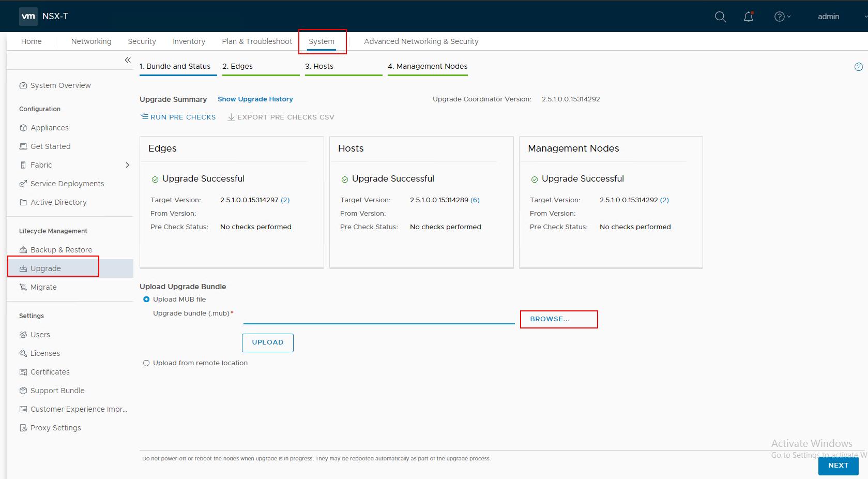Open the Migrate page label
868x479 pixels.
coord(43,287)
